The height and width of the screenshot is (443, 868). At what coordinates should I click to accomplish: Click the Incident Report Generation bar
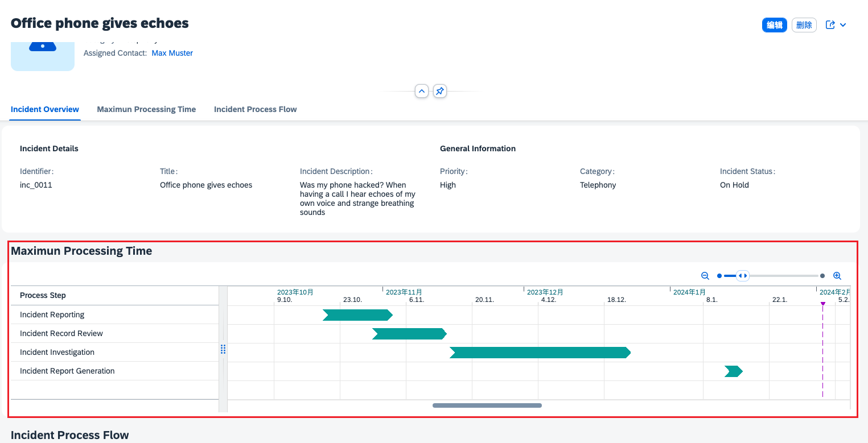click(x=733, y=371)
